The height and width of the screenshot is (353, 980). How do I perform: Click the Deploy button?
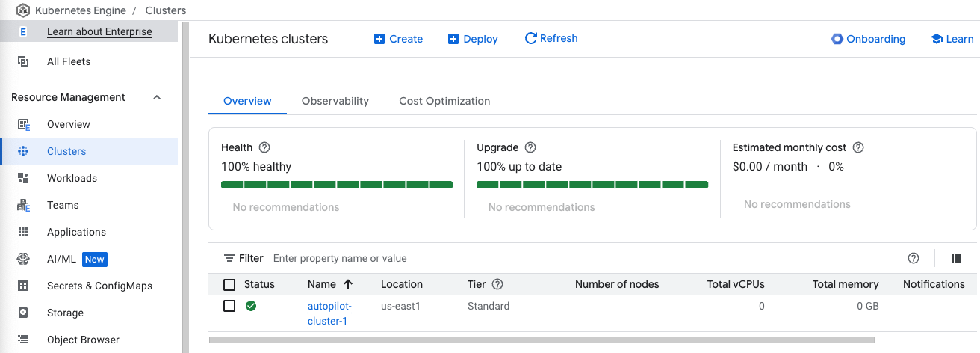pos(473,39)
